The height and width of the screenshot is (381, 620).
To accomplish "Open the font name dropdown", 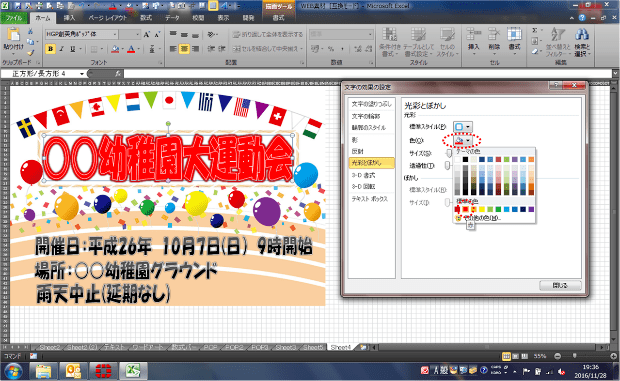I will tap(115, 35).
